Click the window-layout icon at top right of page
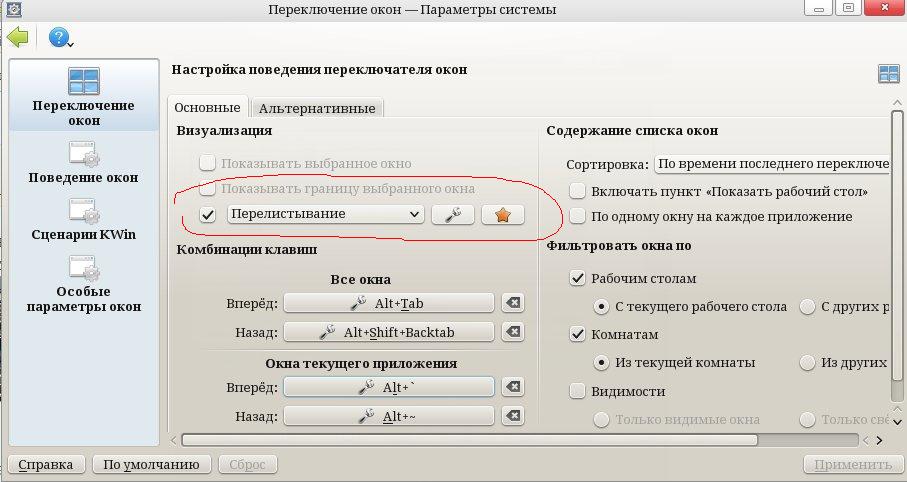The height and width of the screenshot is (482, 907). tap(888, 74)
